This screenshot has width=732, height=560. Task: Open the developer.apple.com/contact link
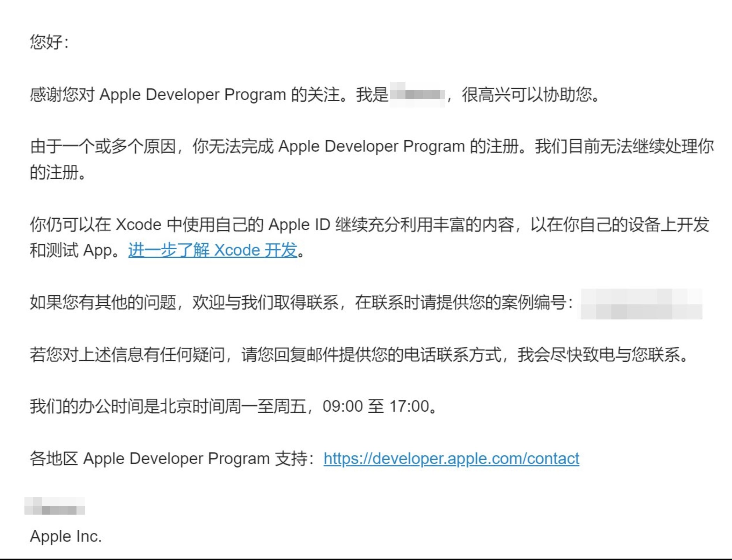tap(451, 458)
